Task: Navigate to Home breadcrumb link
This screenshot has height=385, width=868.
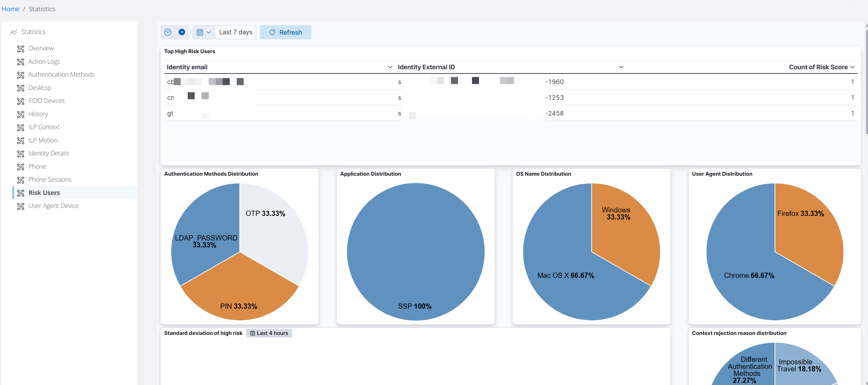Action: pyautogui.click(x=11, y=9)
